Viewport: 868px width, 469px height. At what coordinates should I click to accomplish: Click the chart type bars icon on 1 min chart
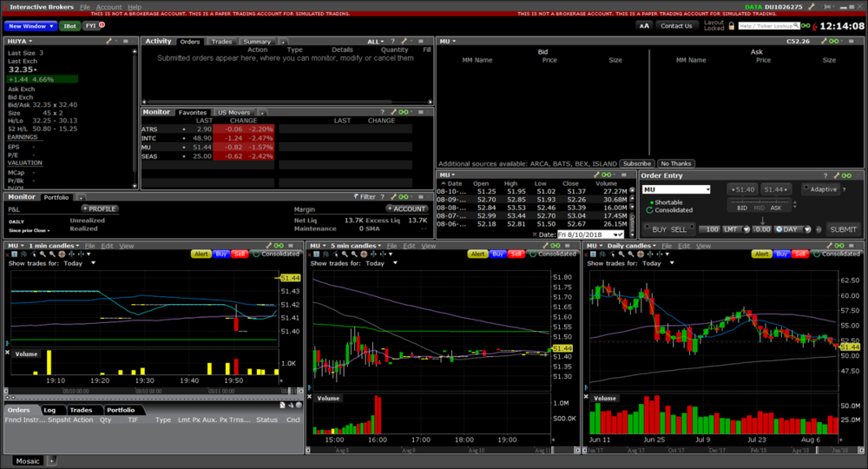23,254
